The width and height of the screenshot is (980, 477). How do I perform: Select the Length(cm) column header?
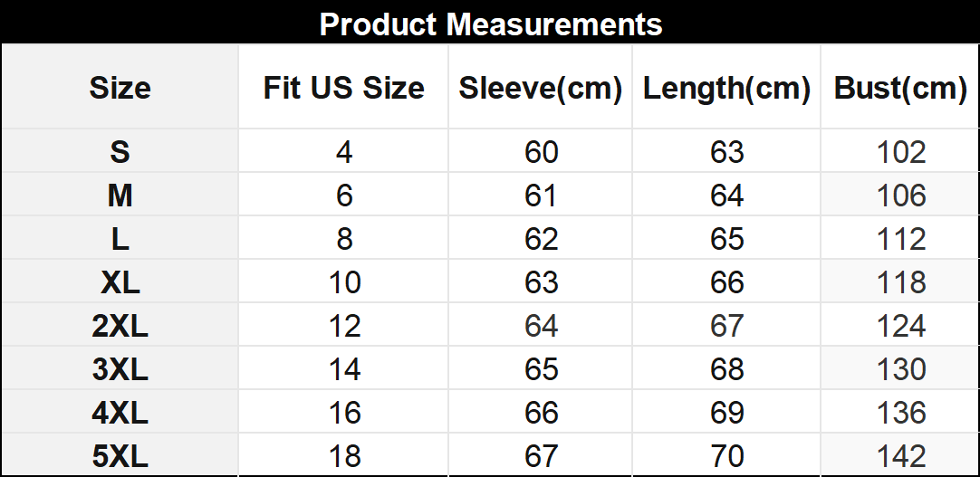tap(726, 89)
